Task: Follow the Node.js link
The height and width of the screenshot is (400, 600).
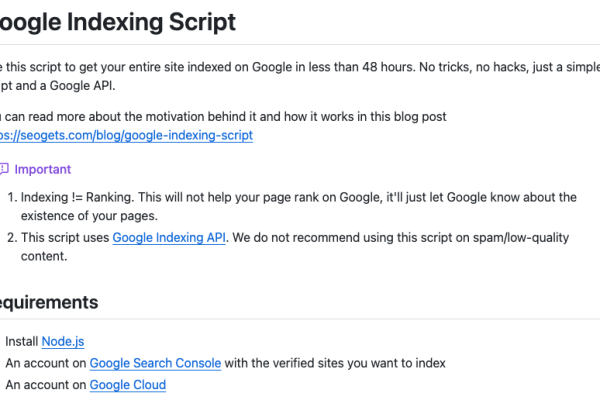Action: point(63,341)
